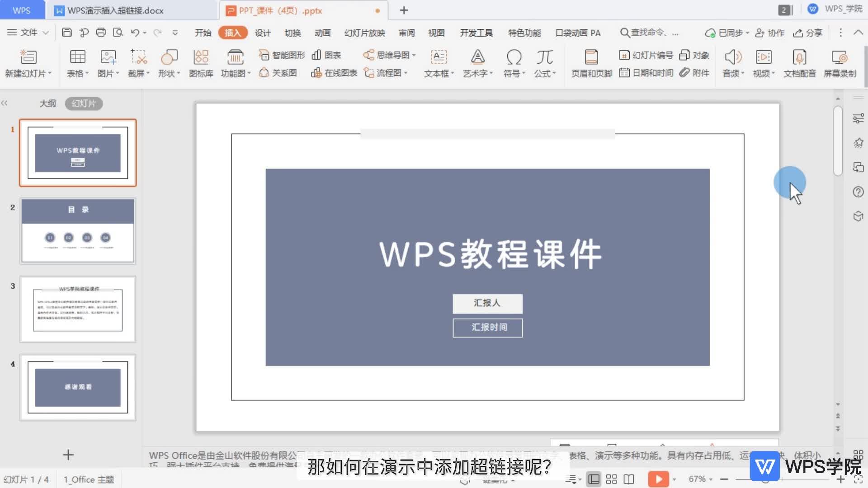Viewport: 868px width, 488px height.
Task: Click the zoom out minus button
Action: [724, 479]
